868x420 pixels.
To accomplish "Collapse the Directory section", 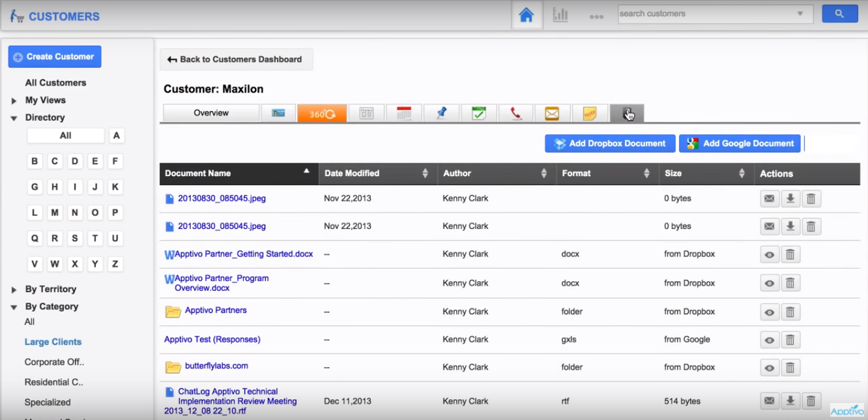I will (14, 117).
